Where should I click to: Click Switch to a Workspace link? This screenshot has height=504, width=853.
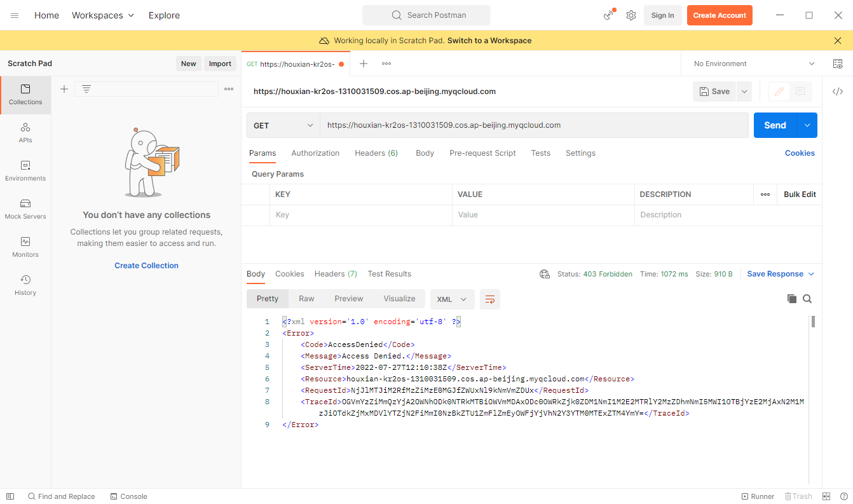(x=489, y=41)
